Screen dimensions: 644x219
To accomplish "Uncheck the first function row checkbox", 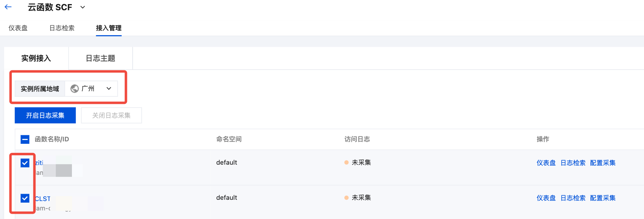I will coord(25,163).
